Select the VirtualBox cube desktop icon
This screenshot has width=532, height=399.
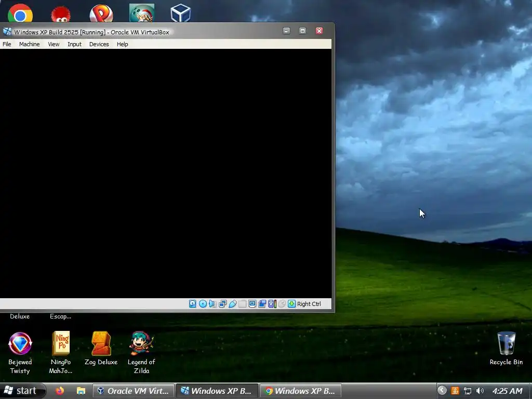tap(180, 13)
